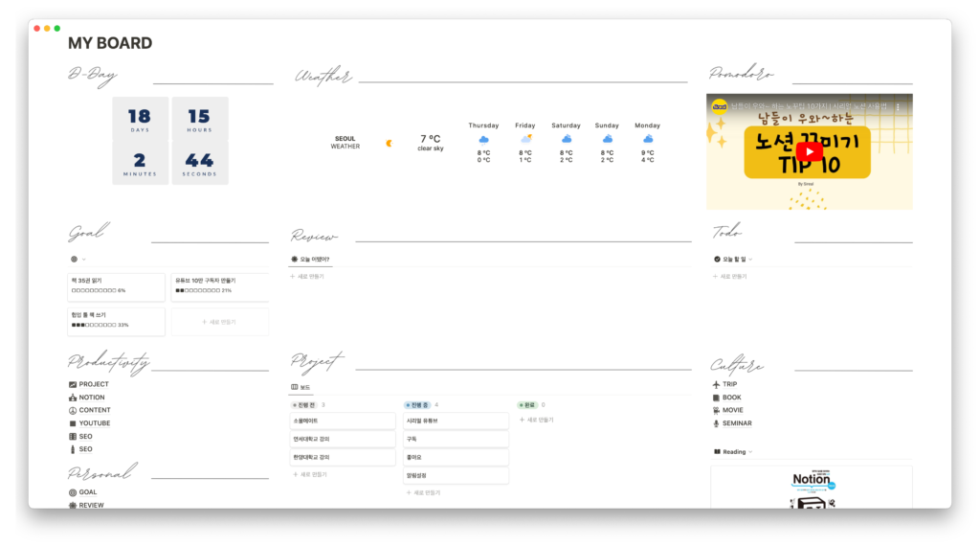Open the 책 35권 읽기 goal card
This screenshot has width=980, height=546.
[x=116, y=285]
